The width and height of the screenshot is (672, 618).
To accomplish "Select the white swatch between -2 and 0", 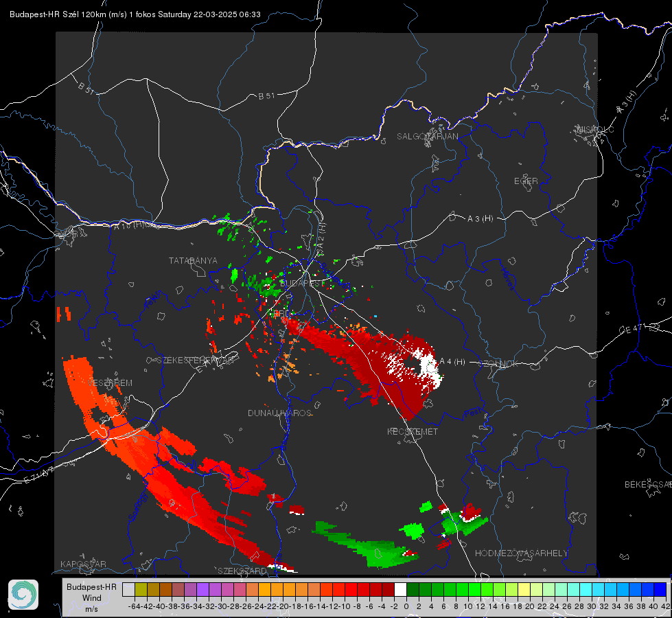I will click(400, 589).
